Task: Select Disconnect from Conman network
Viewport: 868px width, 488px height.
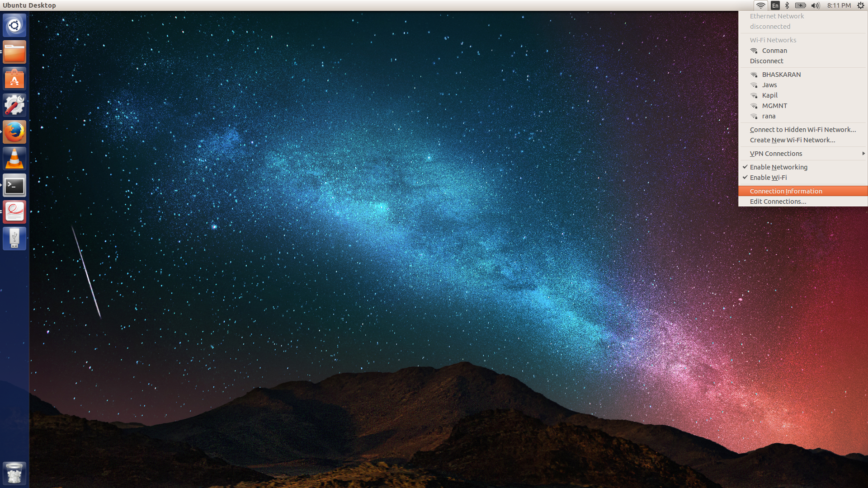Action: [766, 61]
